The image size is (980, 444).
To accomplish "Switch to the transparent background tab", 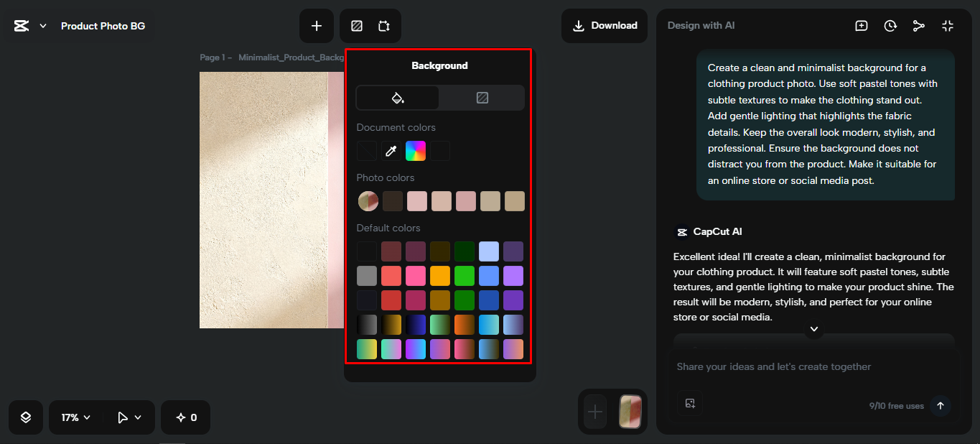I will click(482, 97).
